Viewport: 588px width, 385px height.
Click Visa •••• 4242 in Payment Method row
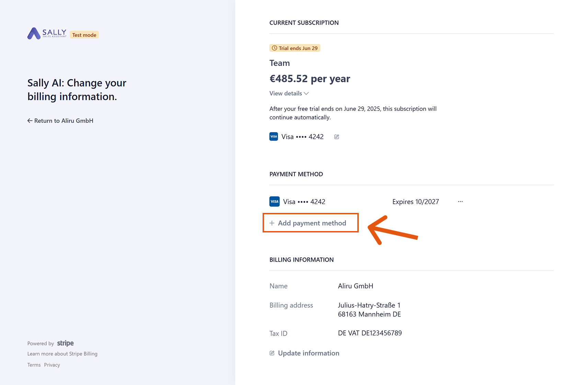pyautogui.click(x=304, y=202)
